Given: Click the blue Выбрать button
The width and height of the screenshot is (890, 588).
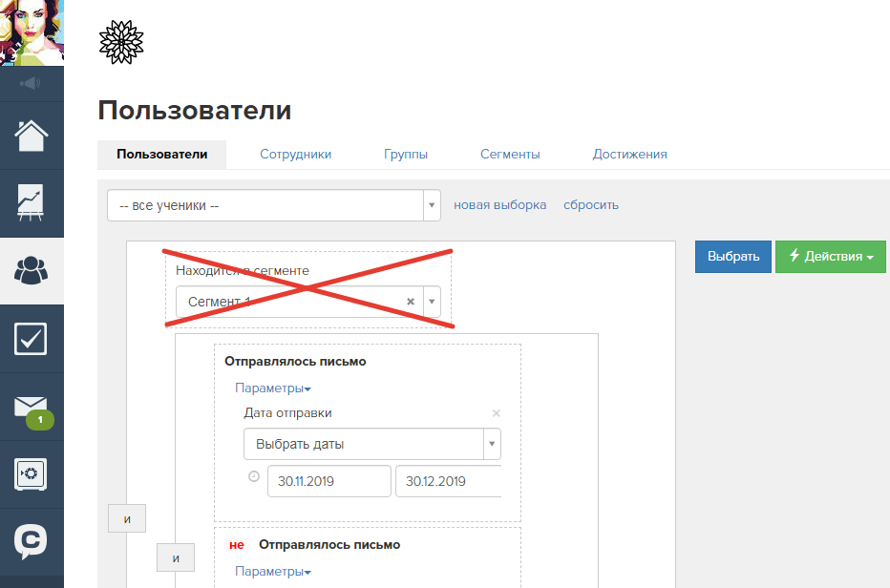Looking at the screenshot, I should 733,257.
